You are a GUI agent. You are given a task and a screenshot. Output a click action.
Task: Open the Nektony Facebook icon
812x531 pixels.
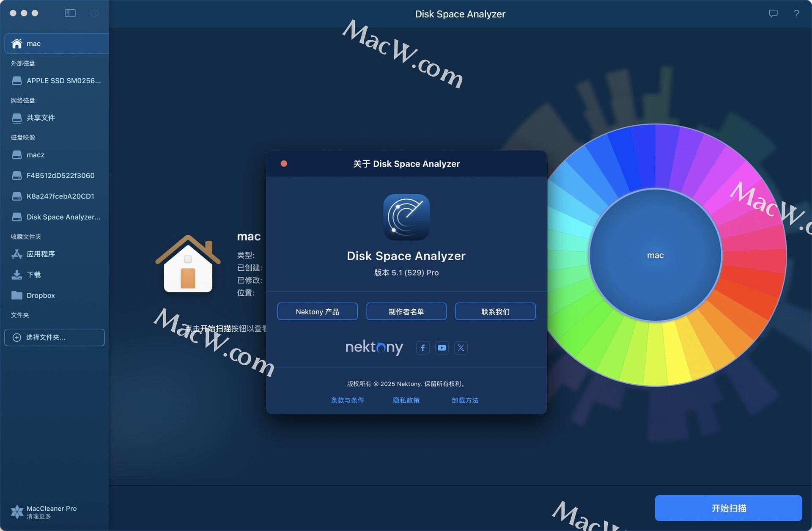click(423, 348)
